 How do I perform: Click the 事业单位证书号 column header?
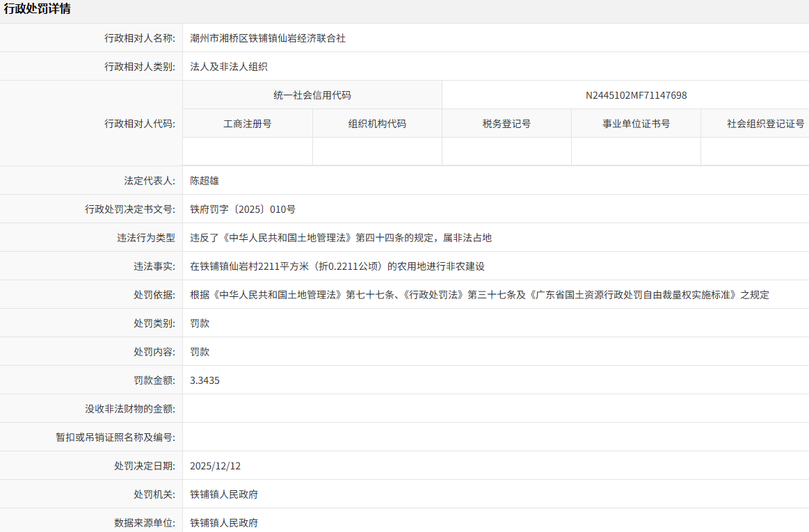pyautogui.click(x=636, y=124)
